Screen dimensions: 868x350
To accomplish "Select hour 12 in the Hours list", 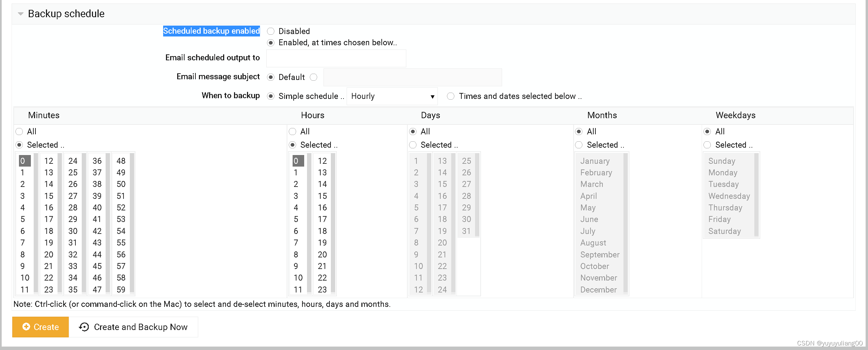I will (322, 161).
